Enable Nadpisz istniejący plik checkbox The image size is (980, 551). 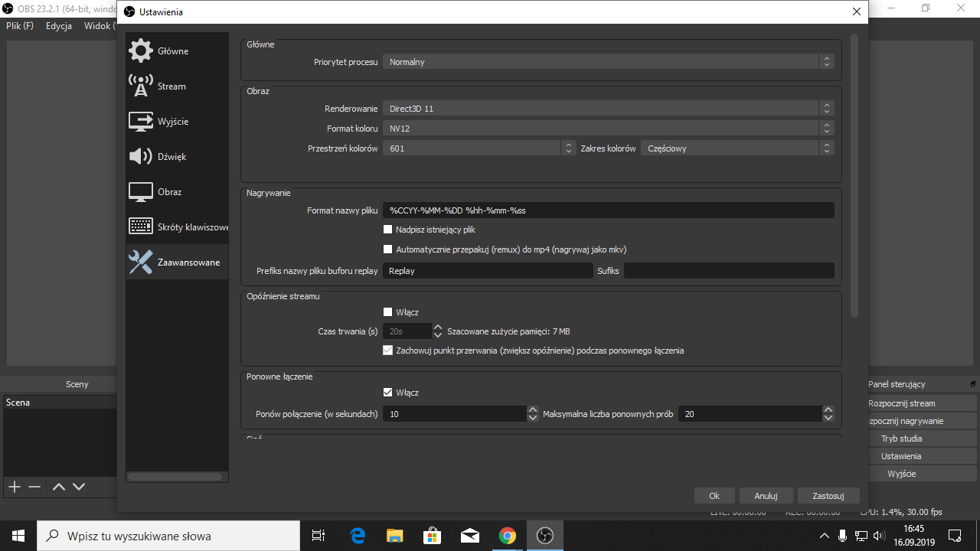coord(387,230)
